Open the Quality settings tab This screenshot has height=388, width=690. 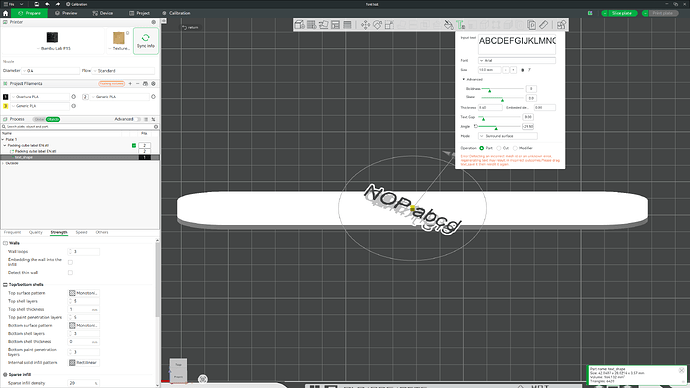coord(36,232)
